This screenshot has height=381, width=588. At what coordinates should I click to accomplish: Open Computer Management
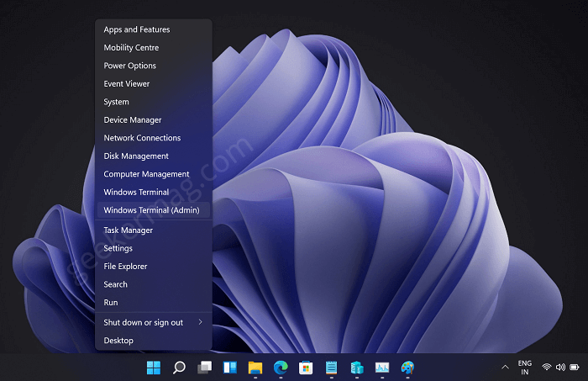(x=154, y=173)
